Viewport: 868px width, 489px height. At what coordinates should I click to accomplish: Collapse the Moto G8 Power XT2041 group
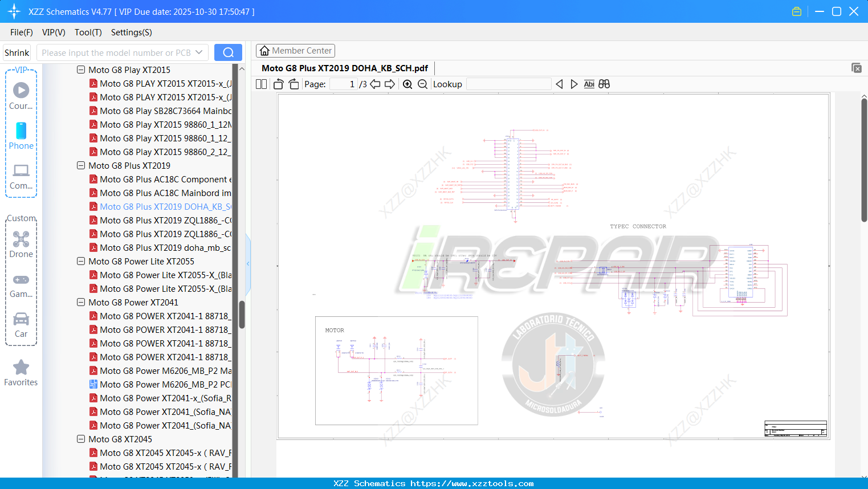(81, 303)
